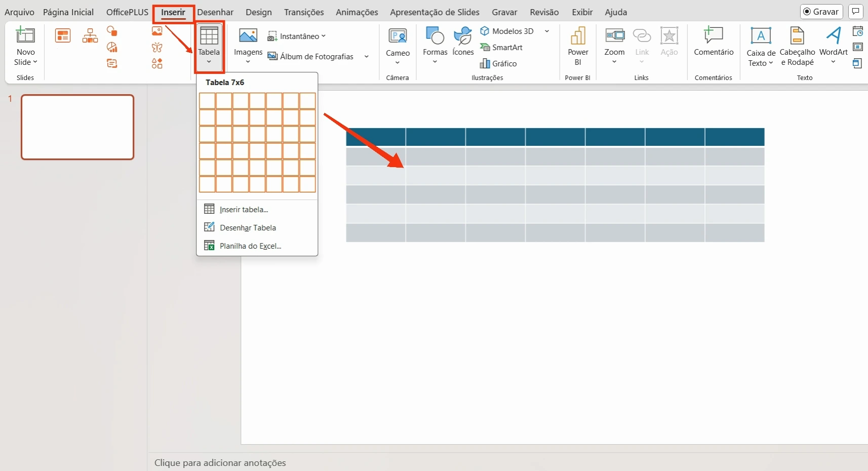Insert a Gráfico chart
868x471 pixels.
(x=498, y=63)
